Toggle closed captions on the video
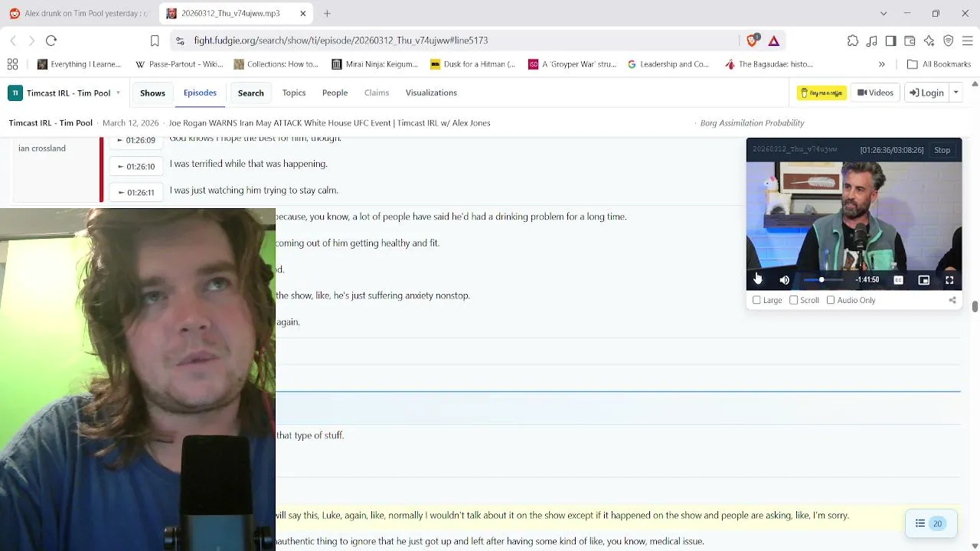Screen dimensions: 980x551 [898, 280]
